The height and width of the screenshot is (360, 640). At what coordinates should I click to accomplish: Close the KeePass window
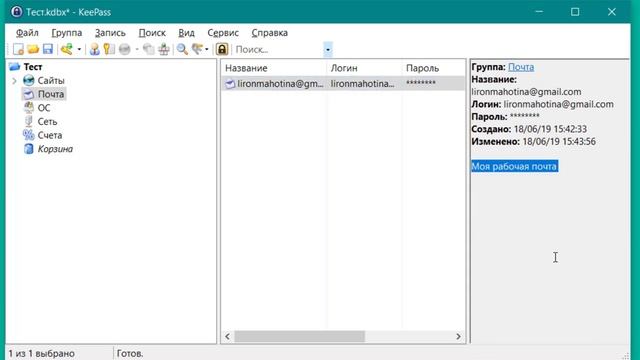611,12
